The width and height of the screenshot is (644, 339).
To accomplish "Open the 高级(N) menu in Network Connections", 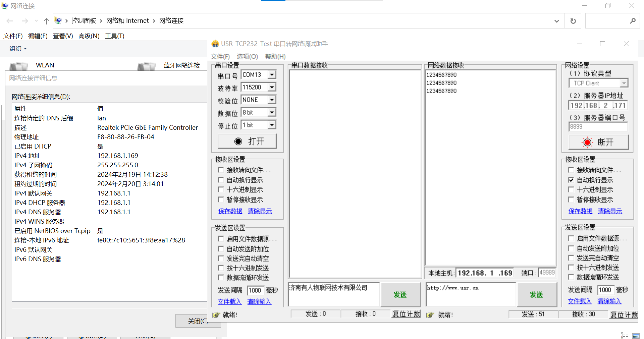I will point(89,36).
